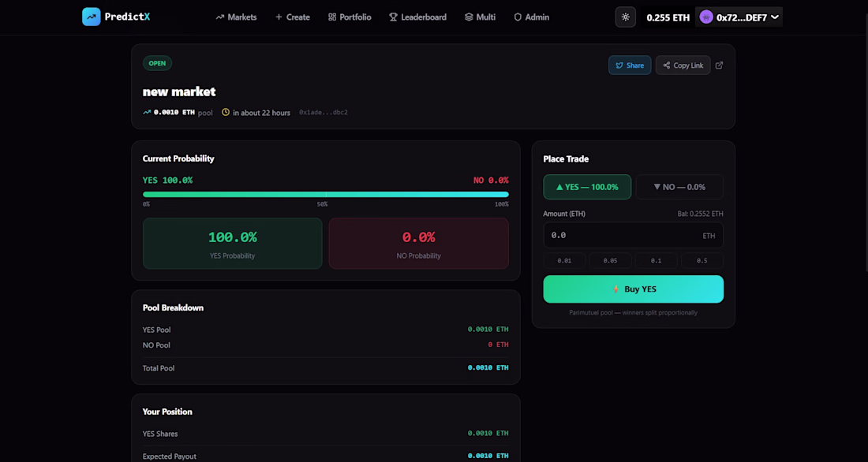
Task: Open the Multi page
Action: (x=480, y=17)
